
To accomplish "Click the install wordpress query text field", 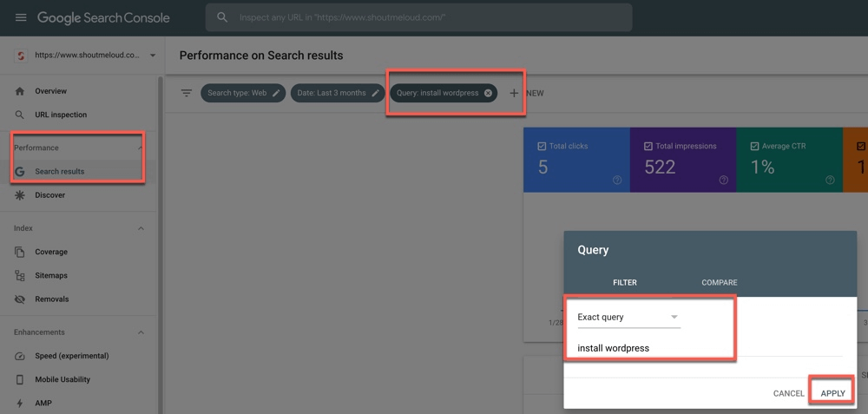I will pyautogui.click(x=710, y=348).
